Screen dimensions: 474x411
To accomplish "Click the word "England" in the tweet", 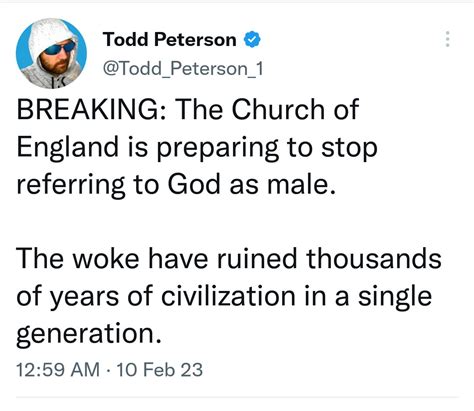I will pos(68,147).
